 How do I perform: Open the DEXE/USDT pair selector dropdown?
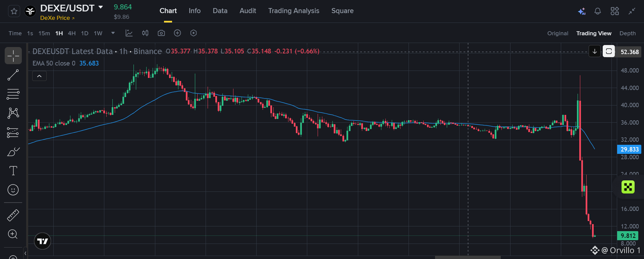pyautogui.click(x=101, y=7)
